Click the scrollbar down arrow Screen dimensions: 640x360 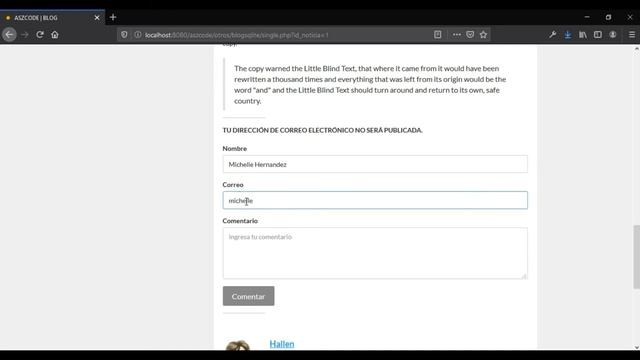pos(636,347)
